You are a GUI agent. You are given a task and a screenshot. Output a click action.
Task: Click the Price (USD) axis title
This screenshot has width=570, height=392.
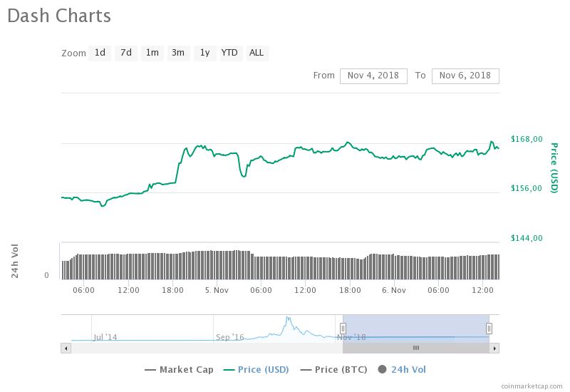pos(554,167)
